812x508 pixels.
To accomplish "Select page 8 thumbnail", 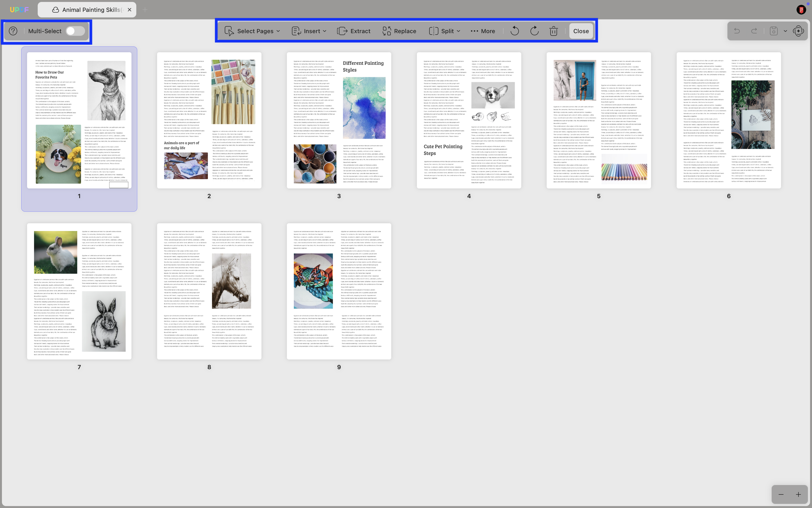I will [x=209, y=291].
